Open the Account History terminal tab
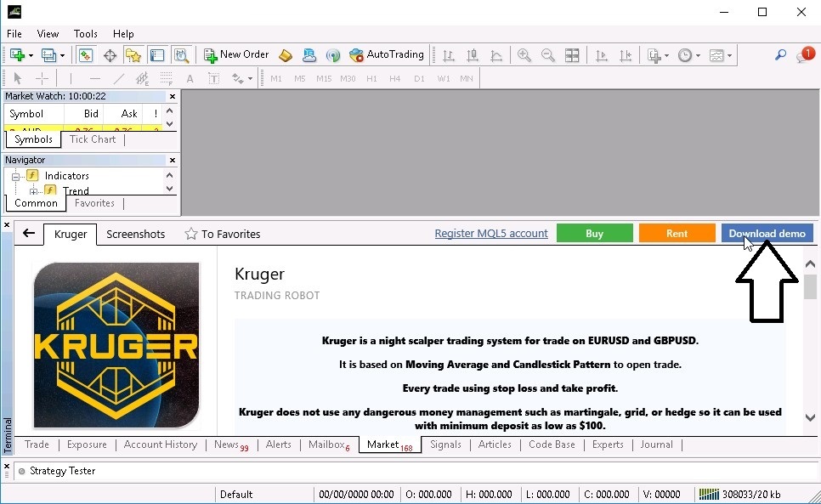 pyautogui.click(x=161, y=445)
